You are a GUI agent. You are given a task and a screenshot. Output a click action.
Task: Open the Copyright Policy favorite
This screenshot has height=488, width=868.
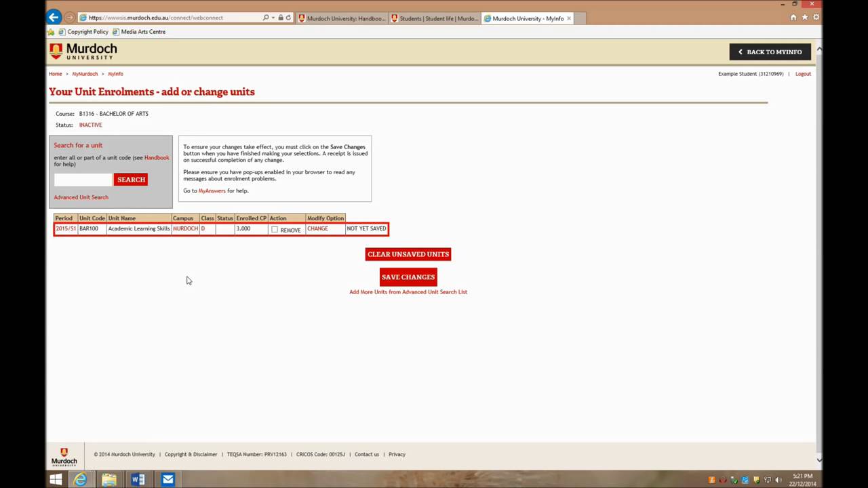[83, 32]
